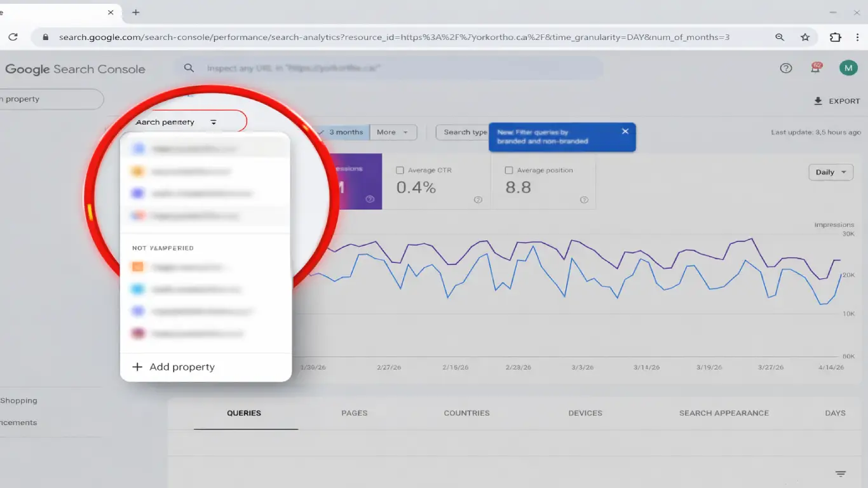Open a new browser tab with the plus
Image resolution: width=868 pixels, height=488 pixels.
pyautogui.click(x=135, y=12)
